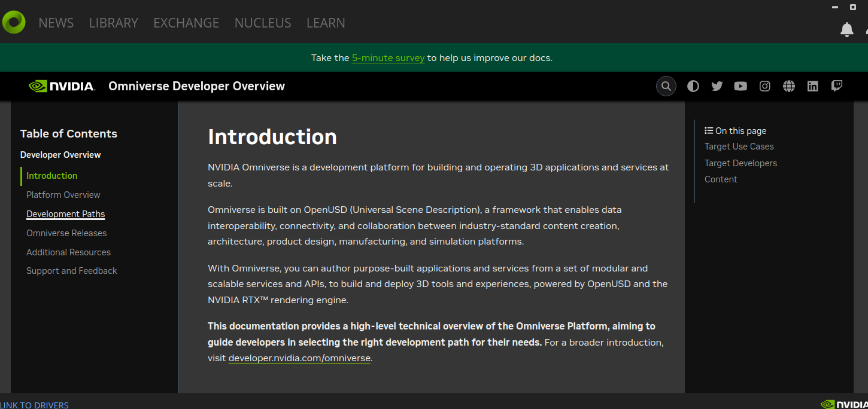Click the globe website icon
This screenshot has height=409, width=868.
[789, 86]
